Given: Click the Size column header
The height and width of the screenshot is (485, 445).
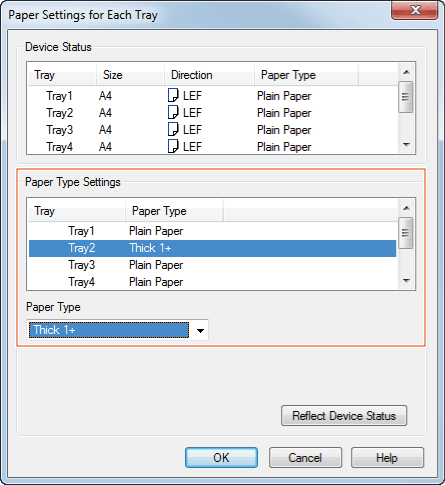Looking at the screenshot, I should click(131, 75).
